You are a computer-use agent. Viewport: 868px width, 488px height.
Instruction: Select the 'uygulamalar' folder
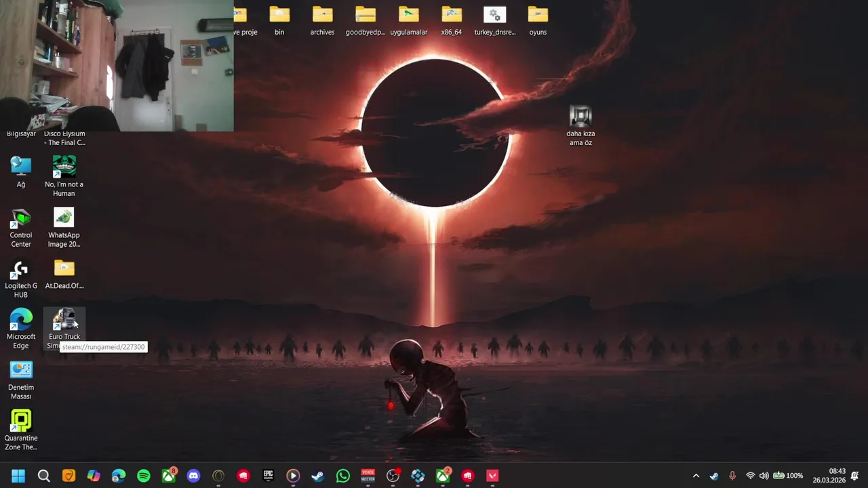click(408, 20)
